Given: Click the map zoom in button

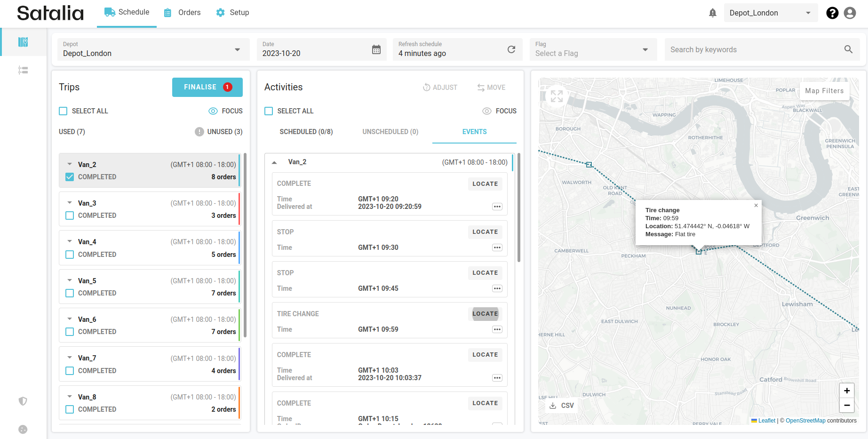Looking at the screenshot, I should (846, 391).
